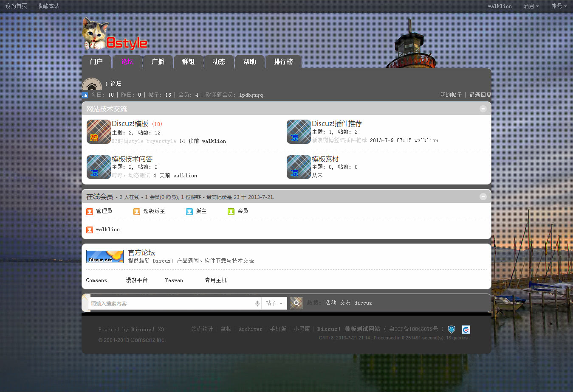573x392 pixels.
Task: Open the Comsenz friend link
Action: click(x=96, y=280)
